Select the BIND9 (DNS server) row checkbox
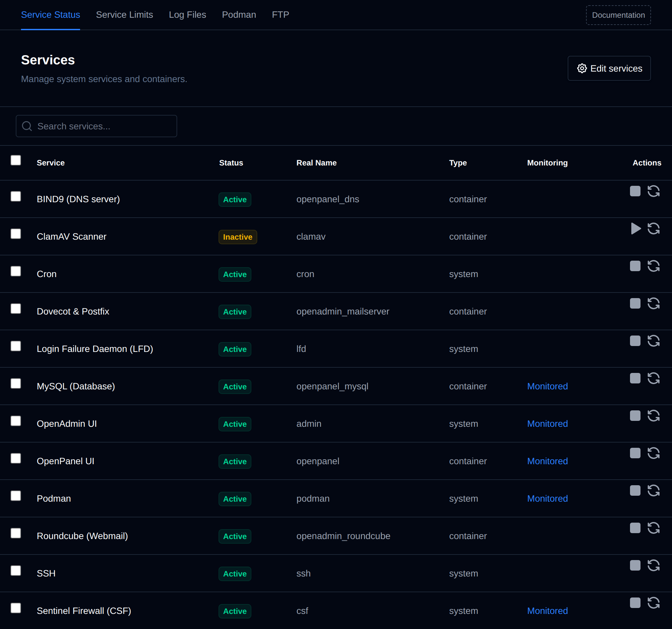672x629 pixels. click(x=15, y=196)
